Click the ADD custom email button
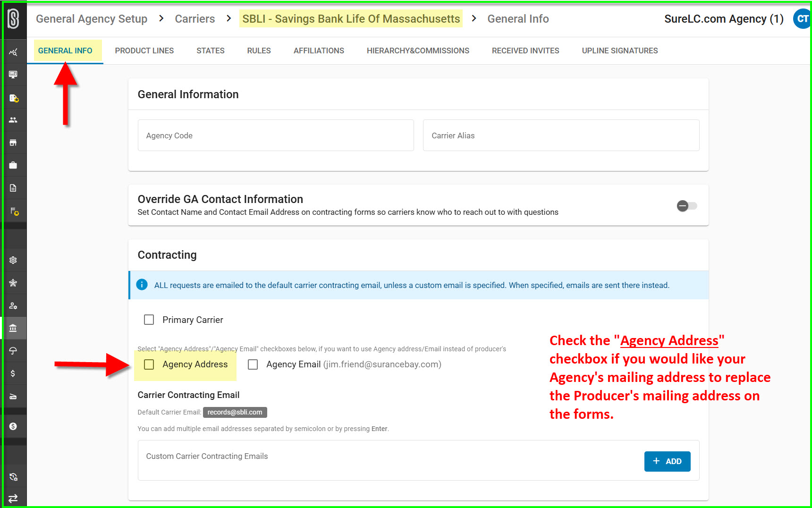Image resolution: width=812 pixels, height=508 pixels. click(667, 461)
